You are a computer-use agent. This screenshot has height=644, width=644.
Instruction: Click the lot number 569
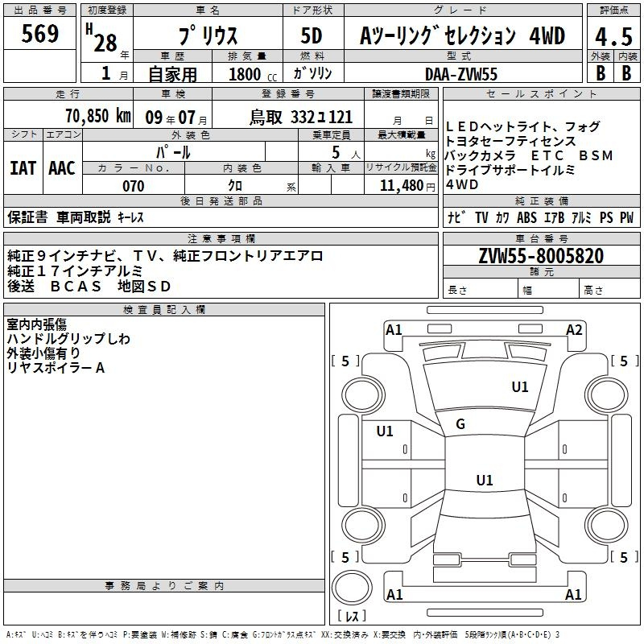pyautogui.click(x=39, y=33)
